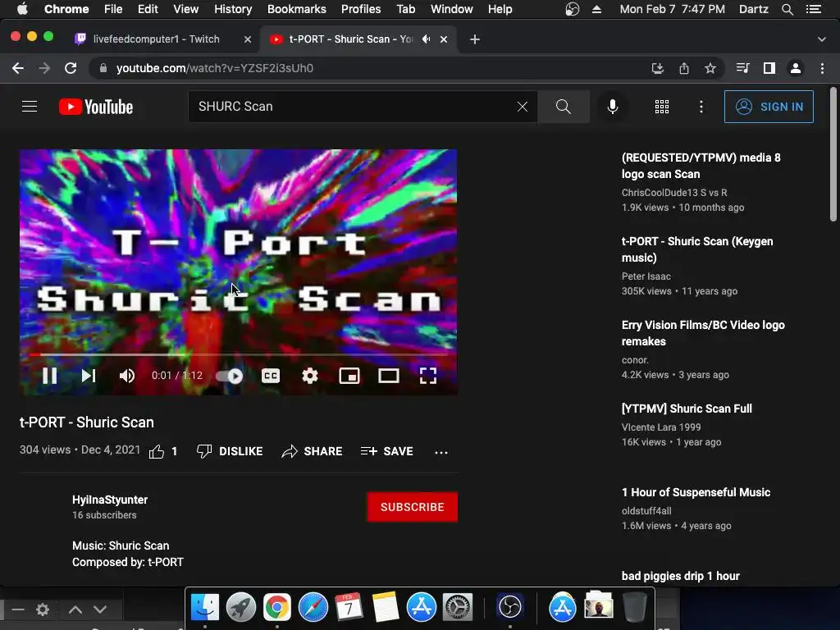Click the DISLIKE button
The image size is (840, 630).
point(230,452)
